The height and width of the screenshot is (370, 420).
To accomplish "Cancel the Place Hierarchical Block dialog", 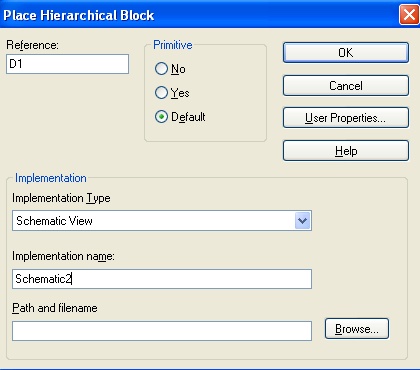I will (346, 86).
